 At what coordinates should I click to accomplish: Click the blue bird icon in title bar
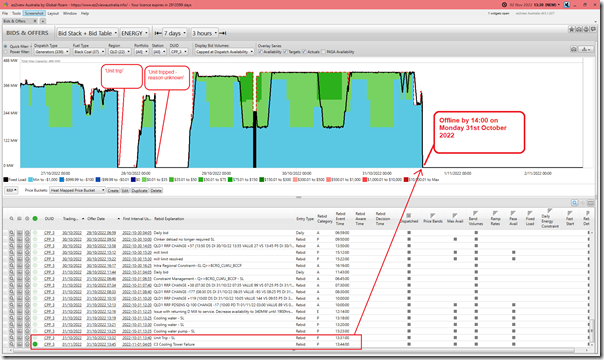tap(567, 5)
